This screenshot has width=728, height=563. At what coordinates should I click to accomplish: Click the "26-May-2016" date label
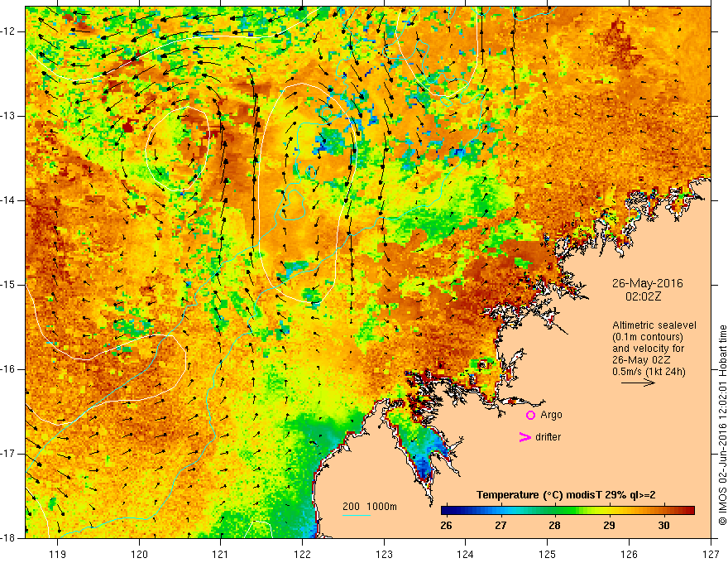(647, 283)
